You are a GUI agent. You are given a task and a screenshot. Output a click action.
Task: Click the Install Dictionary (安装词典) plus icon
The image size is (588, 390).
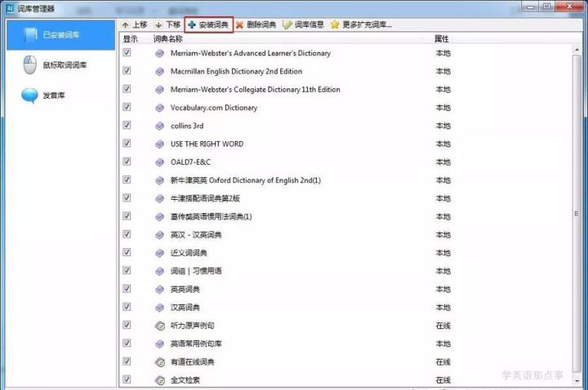[192, 24]
